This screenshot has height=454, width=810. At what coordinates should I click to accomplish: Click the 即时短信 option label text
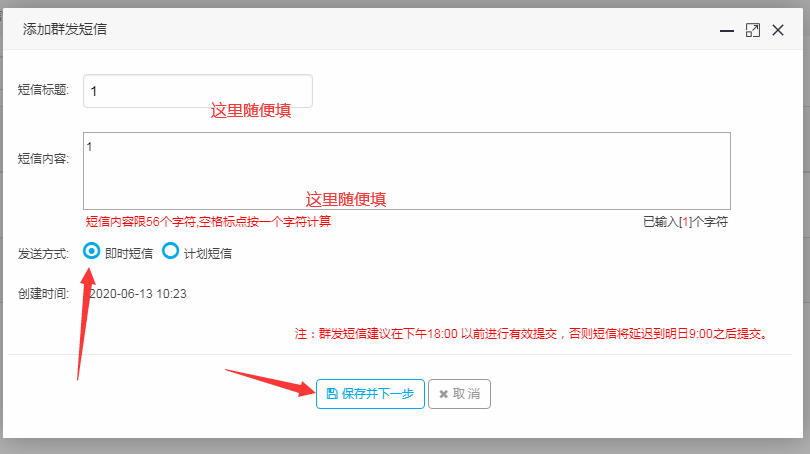coord(129,254)
